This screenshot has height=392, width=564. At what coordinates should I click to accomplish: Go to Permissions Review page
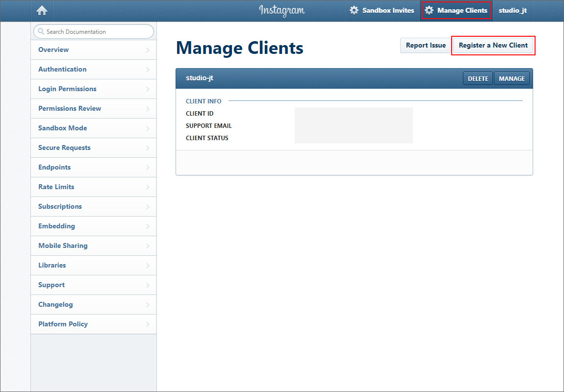[70, 108]
